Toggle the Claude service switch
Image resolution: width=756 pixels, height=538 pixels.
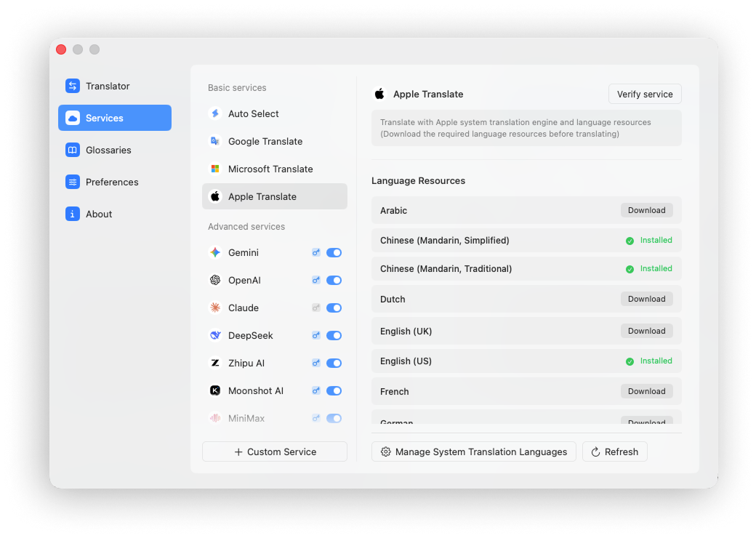tap(334, 308)
